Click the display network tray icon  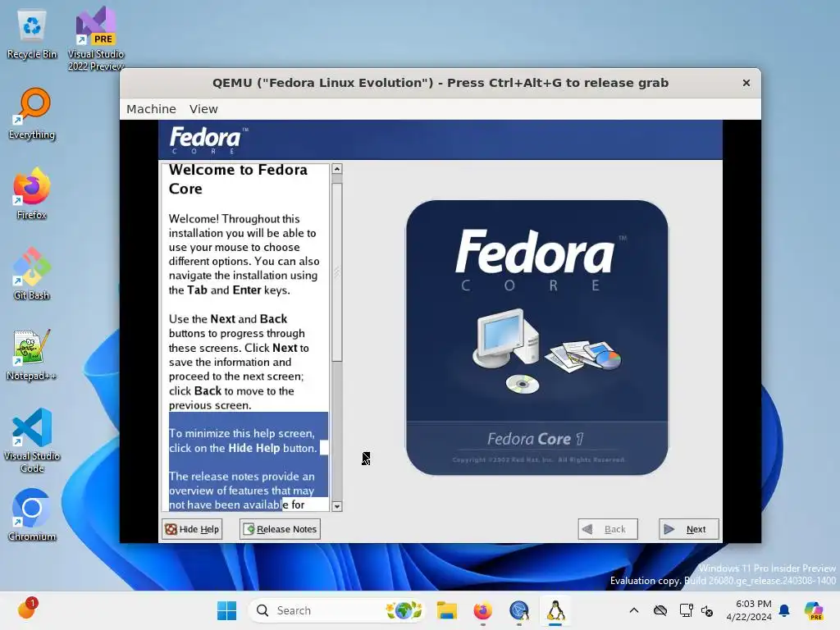point(686,610)
